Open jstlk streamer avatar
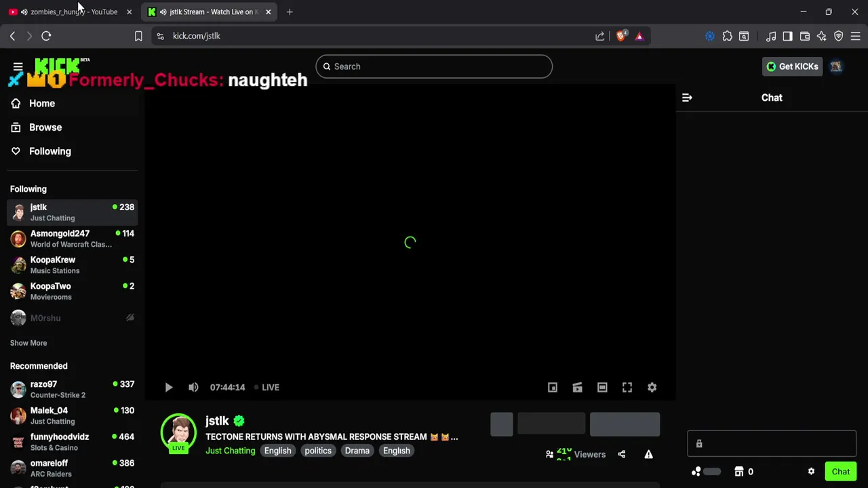The height and width of the screenshot is (488, 868). [178, 432]
